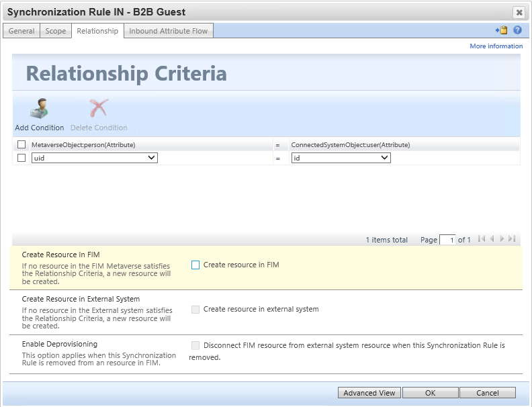Click the MetaverseObject:person(Attribute) column header

(x=83, y=145)
